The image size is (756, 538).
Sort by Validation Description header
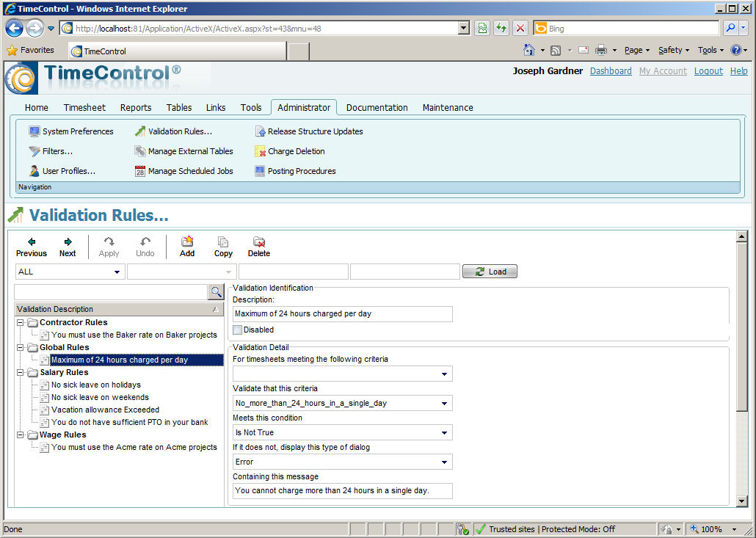pyautogui.click(x=119, y=310)
